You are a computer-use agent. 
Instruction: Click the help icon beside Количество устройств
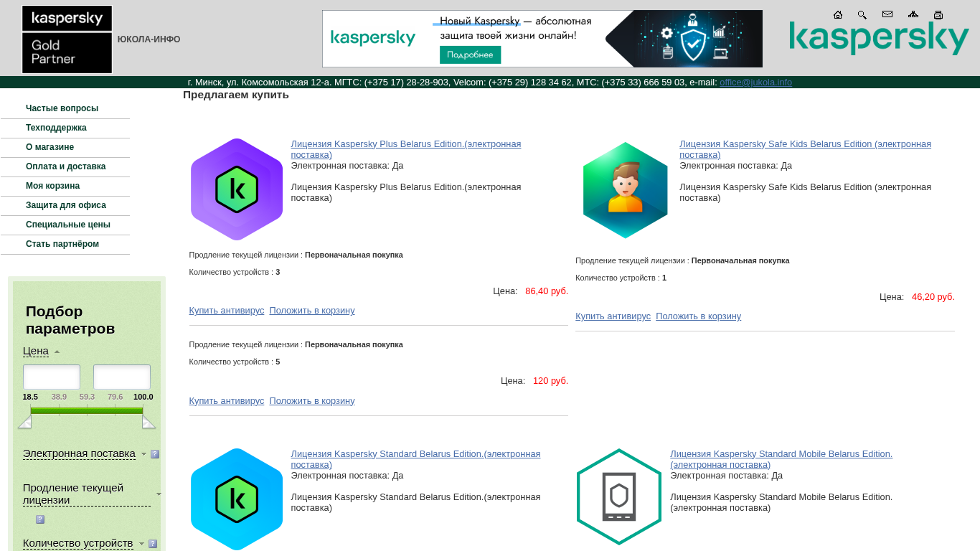pos(153,544)
